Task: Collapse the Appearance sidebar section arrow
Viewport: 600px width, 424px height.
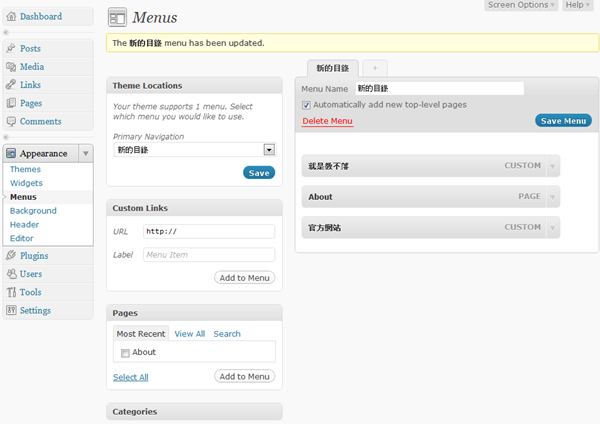Action: [x=86, y=154]
